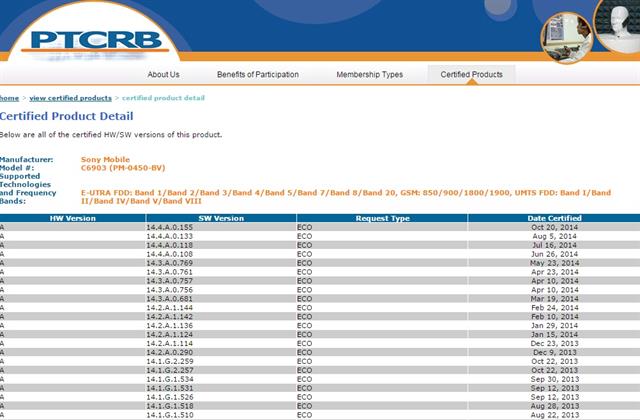Click model number C6903 (PM-0450-BV)

(x=123, y=168)
